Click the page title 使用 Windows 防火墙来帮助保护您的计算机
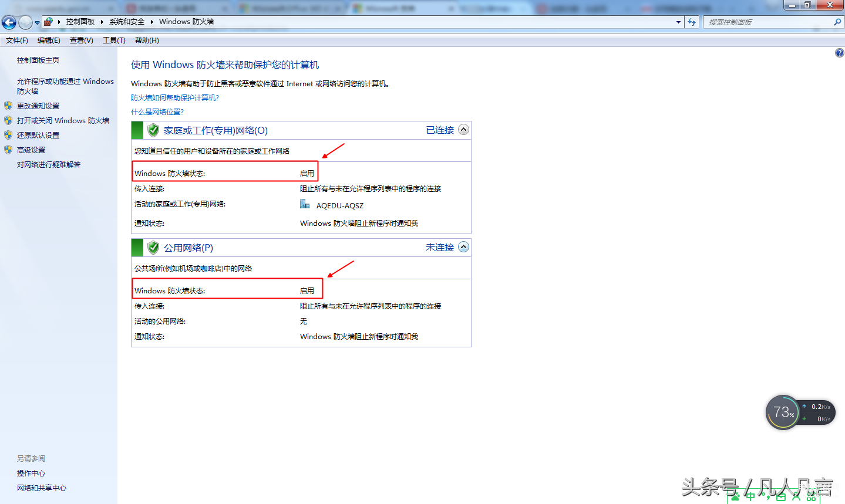 point(225,65)
